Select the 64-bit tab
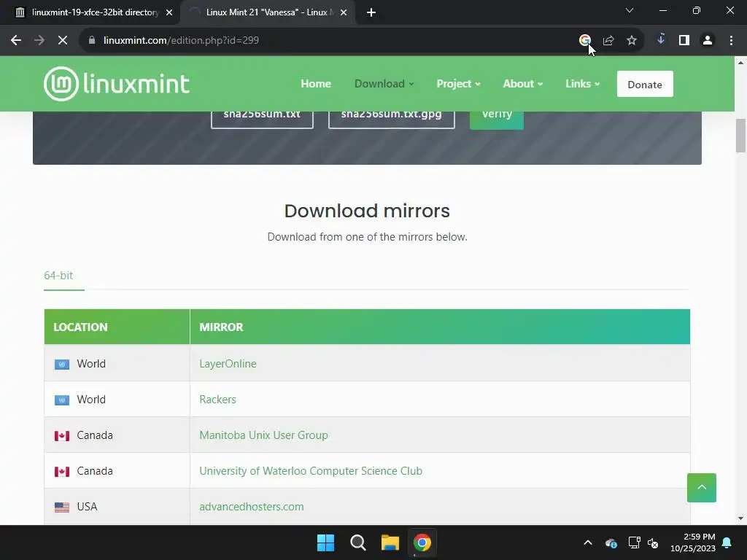This screenshot has height=560, width=747. [x=58, y=275]
